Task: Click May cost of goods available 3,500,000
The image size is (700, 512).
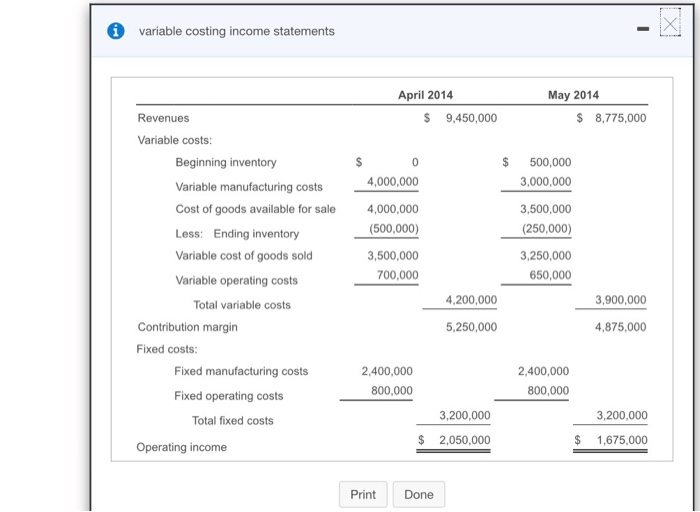Action: click(x=546, y=209)
